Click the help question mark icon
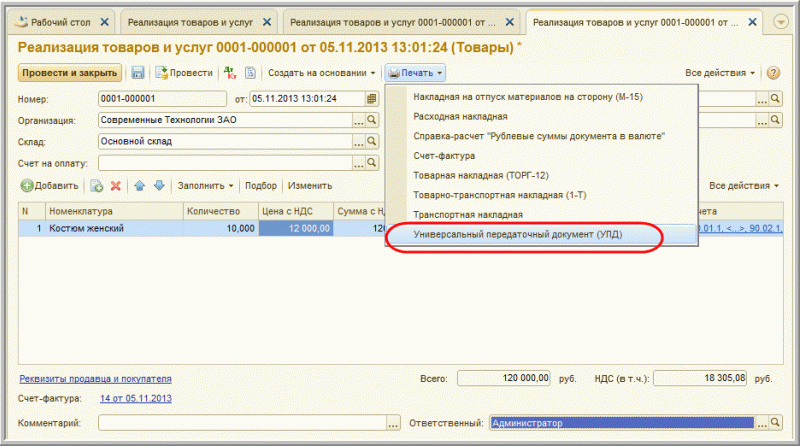 point(773,73)
